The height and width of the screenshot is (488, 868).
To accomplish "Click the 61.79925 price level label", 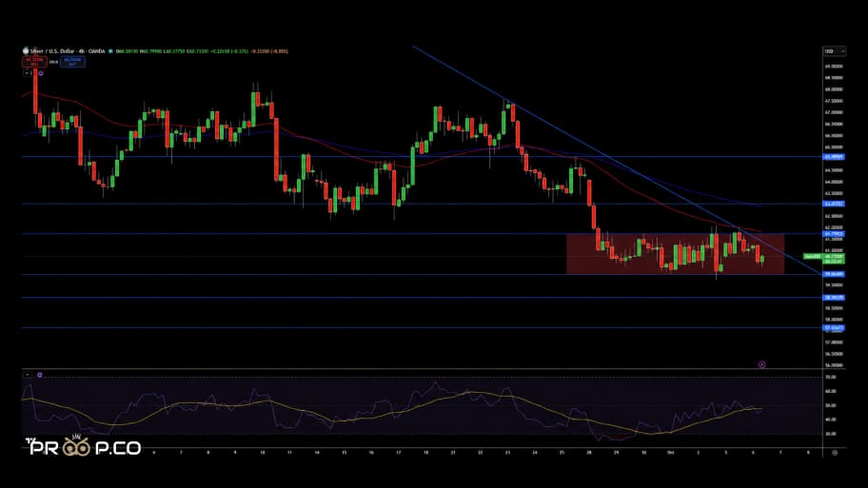I will coord(835,233).
